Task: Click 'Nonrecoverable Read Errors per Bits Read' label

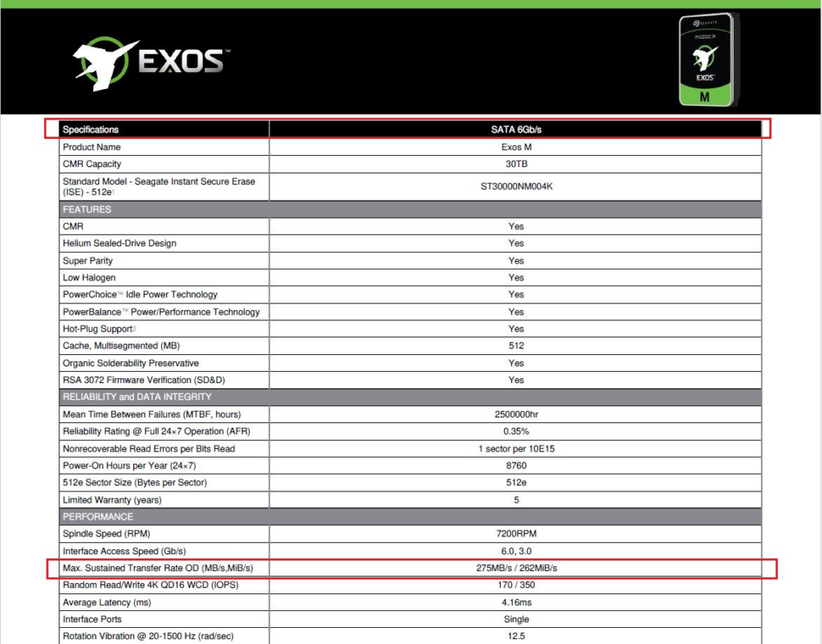Action: [x=149, y=448]
